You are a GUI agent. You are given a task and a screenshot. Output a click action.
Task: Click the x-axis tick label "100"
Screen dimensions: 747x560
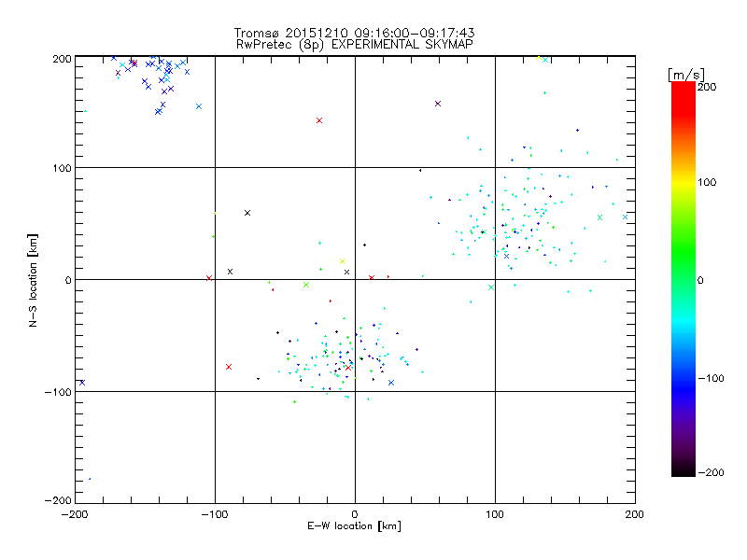point(495,514)
